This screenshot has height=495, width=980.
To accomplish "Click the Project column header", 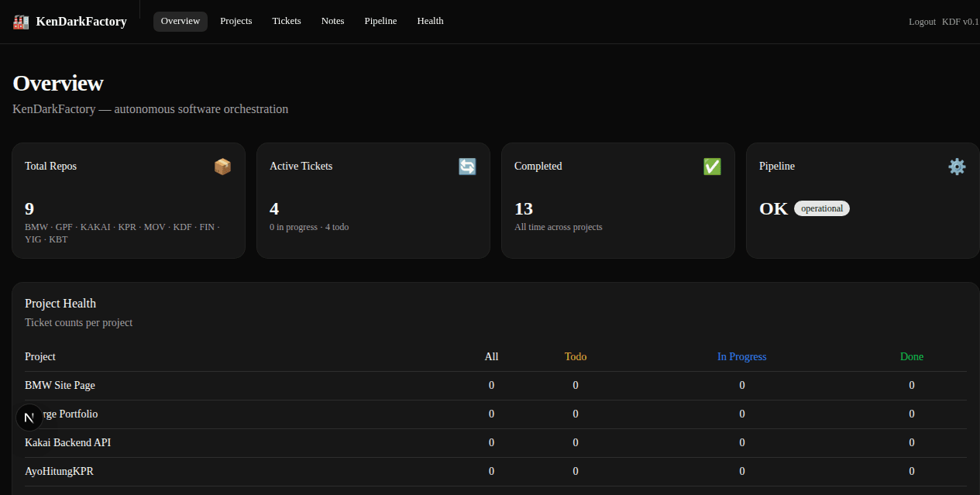I will [40, 356].
